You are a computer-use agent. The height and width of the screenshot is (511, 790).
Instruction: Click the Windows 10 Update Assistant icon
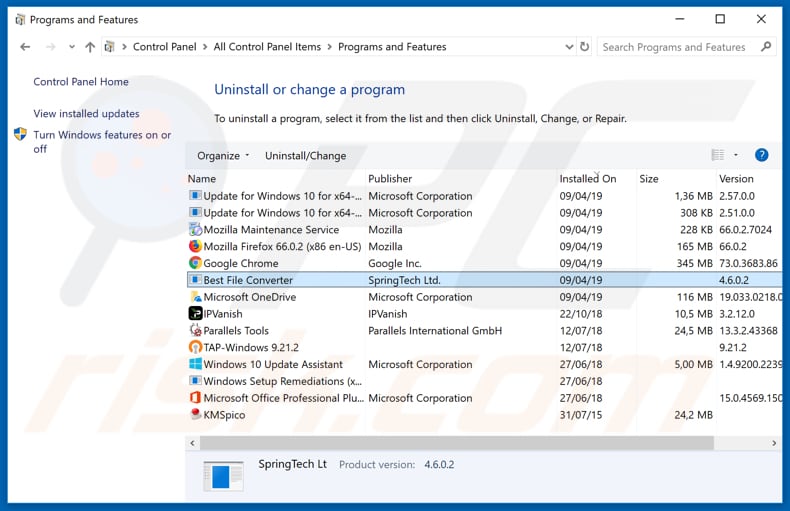tap(195, 364)
